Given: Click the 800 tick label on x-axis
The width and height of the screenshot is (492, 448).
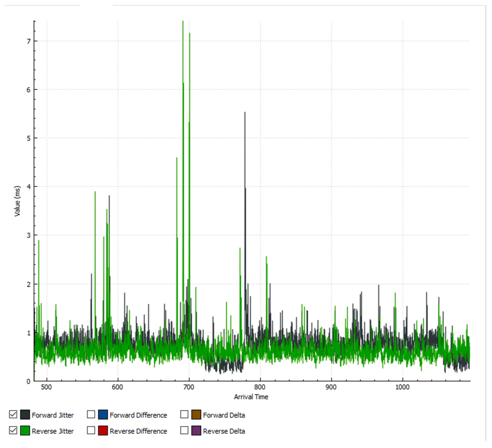Looking at the screenshot, I should point(260,387).
